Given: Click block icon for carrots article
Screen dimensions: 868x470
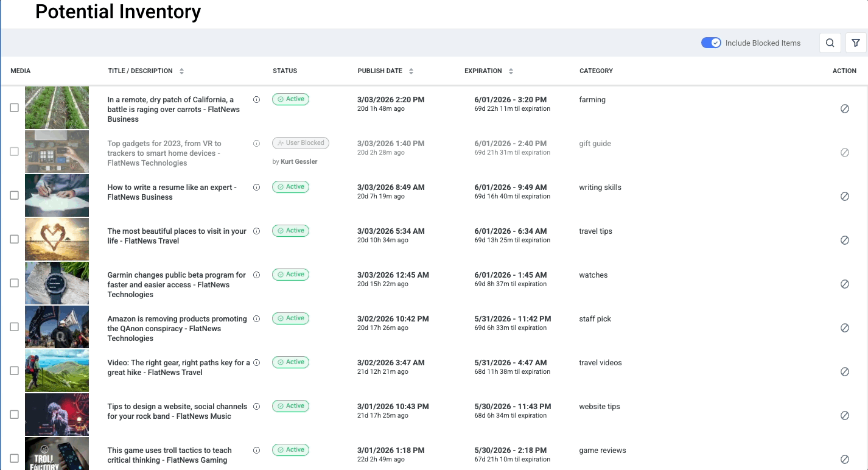Looking at the screenshot, I should pos(844,109).
